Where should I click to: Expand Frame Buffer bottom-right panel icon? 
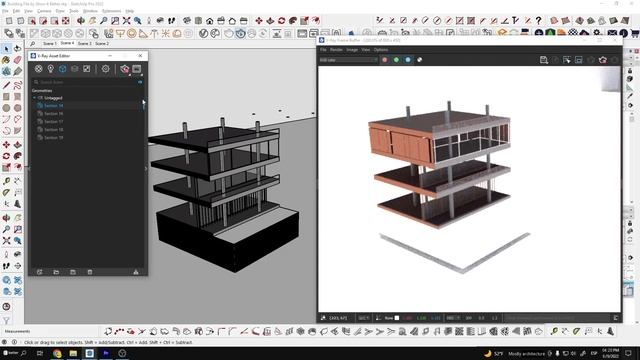[616, 318]
